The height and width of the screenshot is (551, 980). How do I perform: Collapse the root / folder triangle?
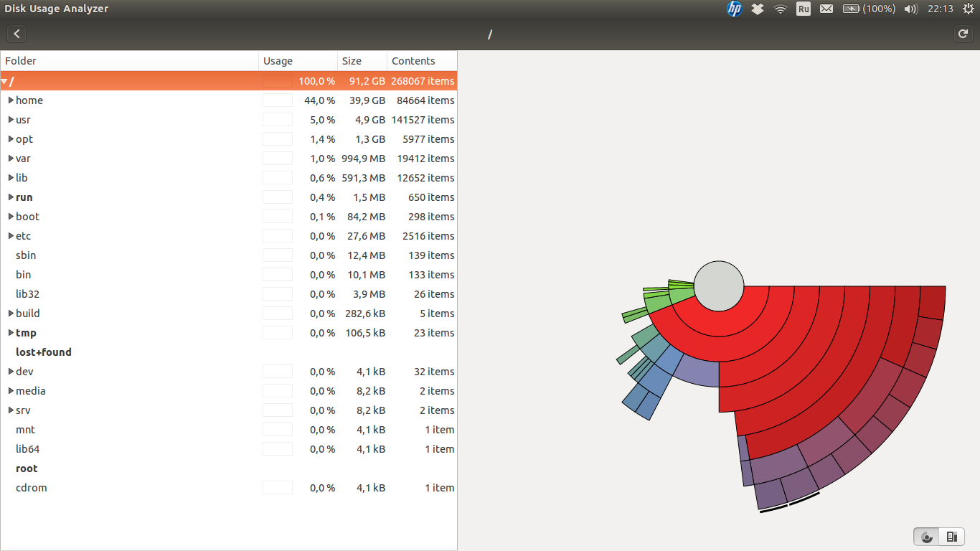[4, 82]
